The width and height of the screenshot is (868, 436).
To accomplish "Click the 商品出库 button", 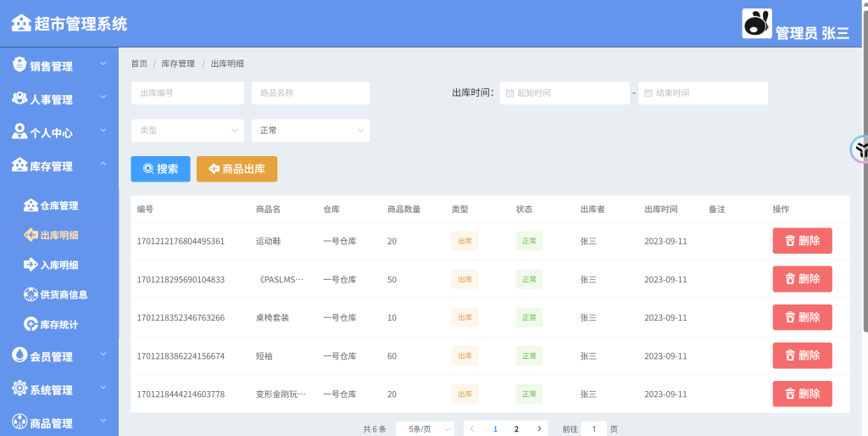I will click(236, 169).
